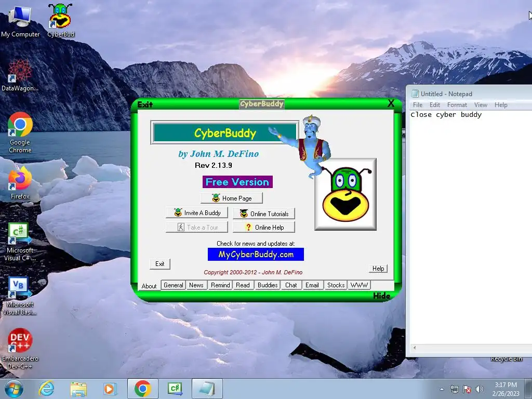Switch to Chrome on the taskbar
532x399 pixels.
[x=142, y=389]
